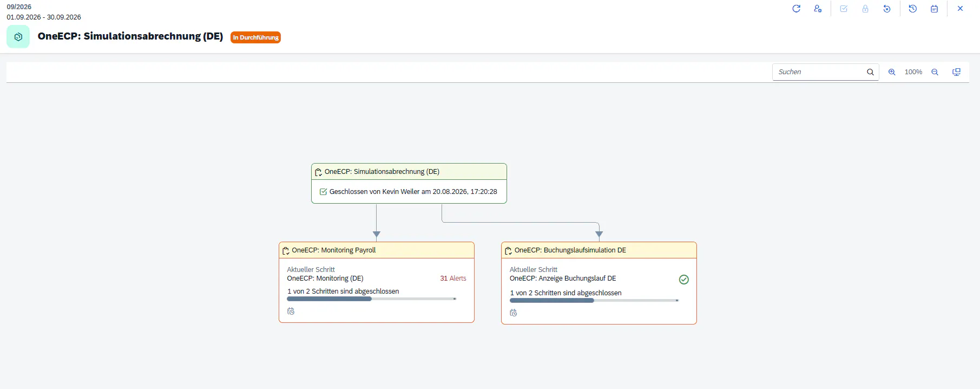
Task: Click the date range 01.09.2026 - 30.09.2026
Action: pos(44,17)
